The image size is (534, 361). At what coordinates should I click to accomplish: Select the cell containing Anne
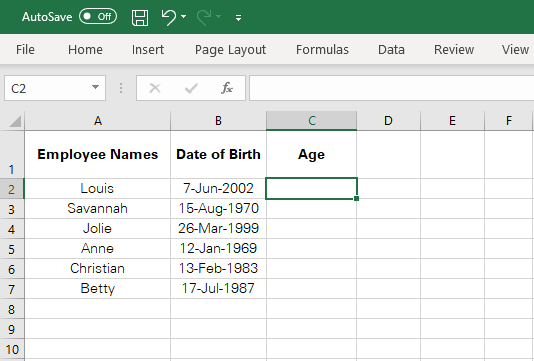pyautogui.click(x=98, y=249)
